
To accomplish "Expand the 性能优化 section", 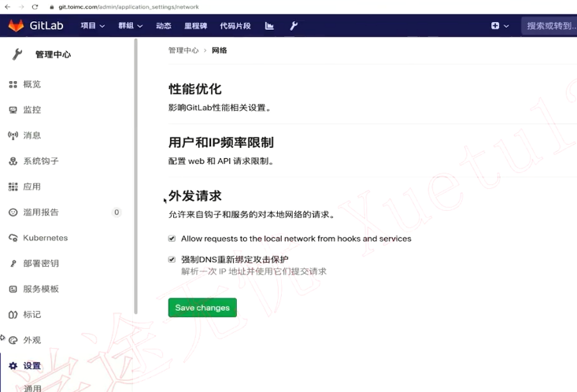I will coord(195,89).
